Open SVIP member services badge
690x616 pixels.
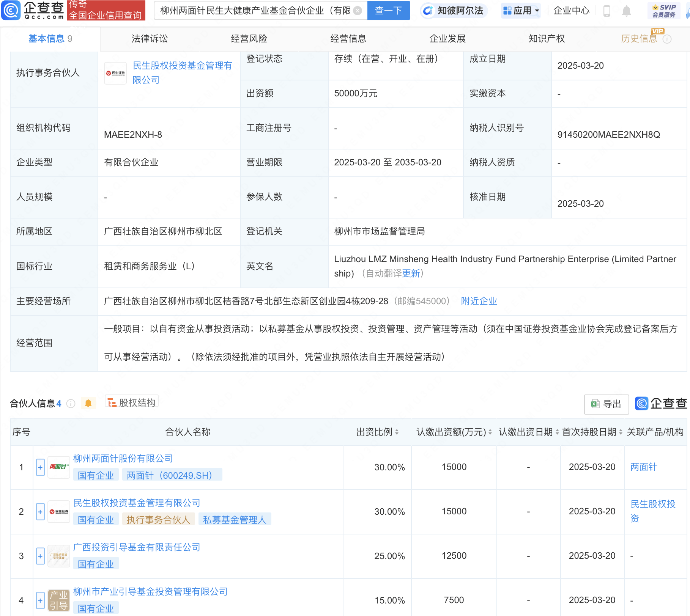[664, 11]
